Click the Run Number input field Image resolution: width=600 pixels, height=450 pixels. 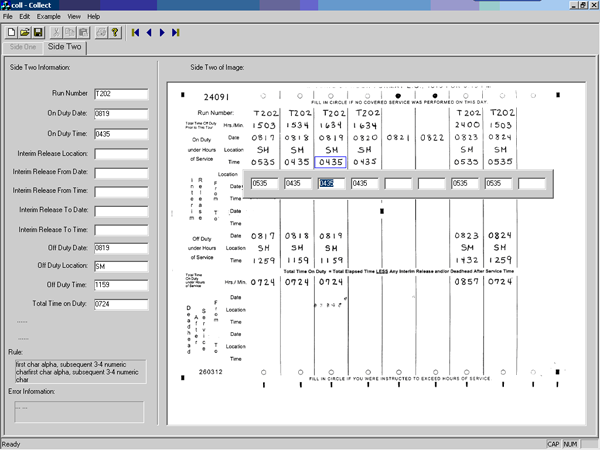click(121, 94)
